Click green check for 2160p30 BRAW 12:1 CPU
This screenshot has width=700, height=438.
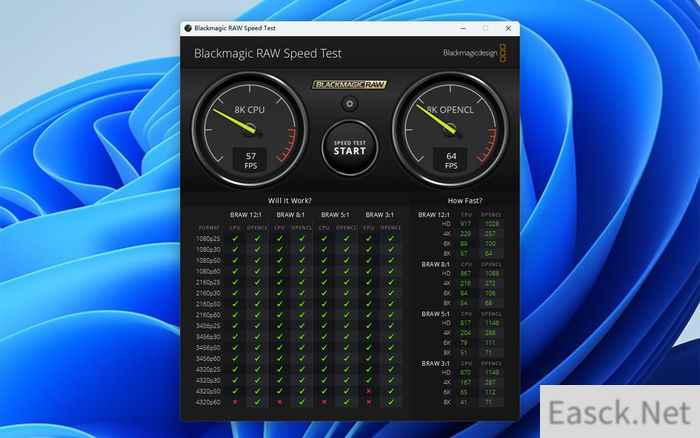click(235, 293)
